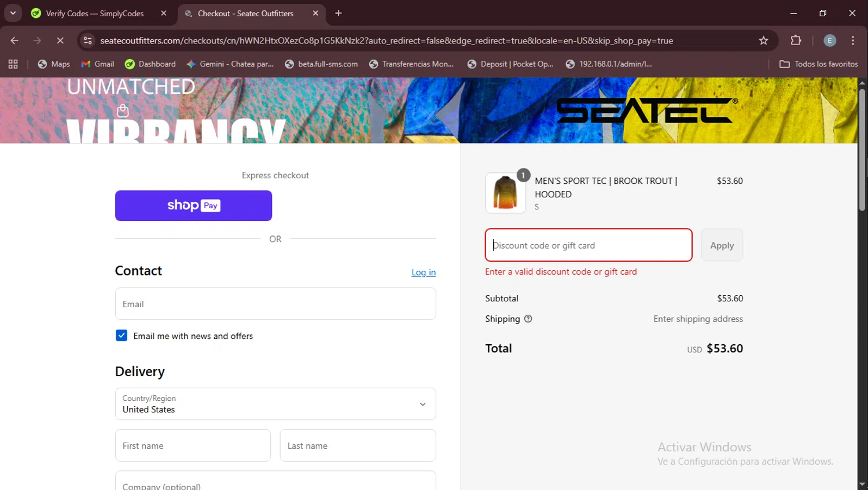This screenshot has width=868, height=490.
Task: Close the Checkout - Seatec Outfitters tab
Action: [x=315, y=13]
